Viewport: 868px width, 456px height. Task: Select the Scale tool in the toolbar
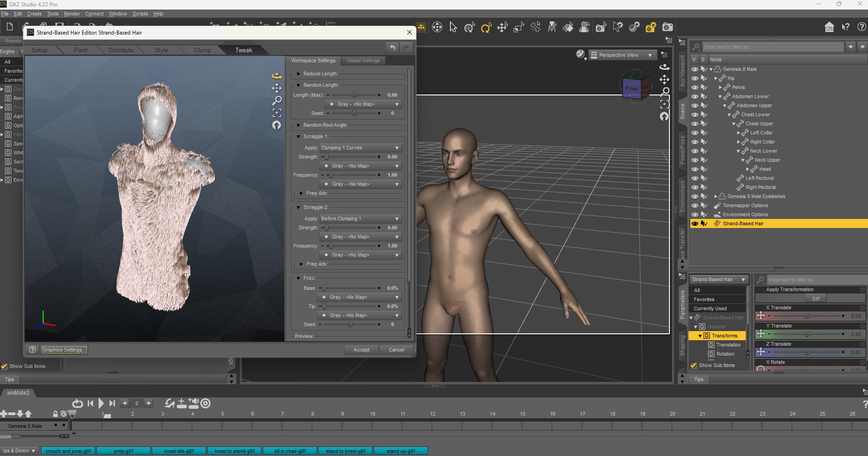tap(519, 27)
